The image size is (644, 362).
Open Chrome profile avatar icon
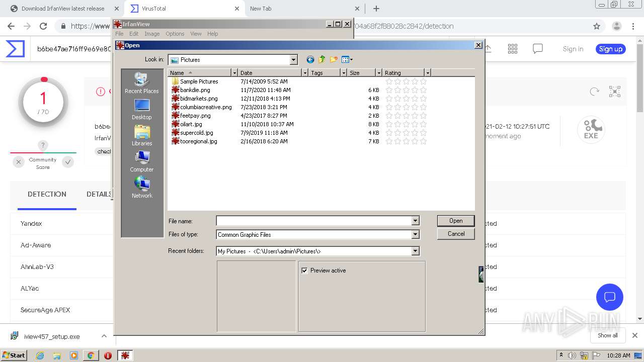[617, 26]
